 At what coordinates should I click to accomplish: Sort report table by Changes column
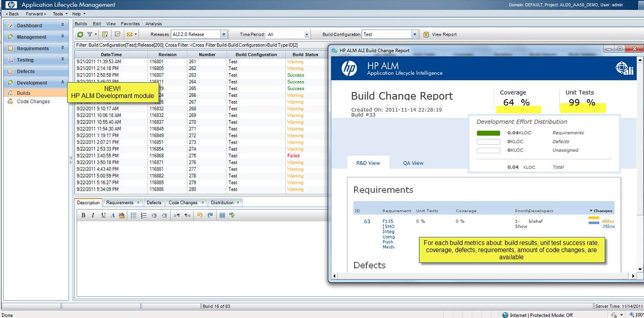pos(601,211)
